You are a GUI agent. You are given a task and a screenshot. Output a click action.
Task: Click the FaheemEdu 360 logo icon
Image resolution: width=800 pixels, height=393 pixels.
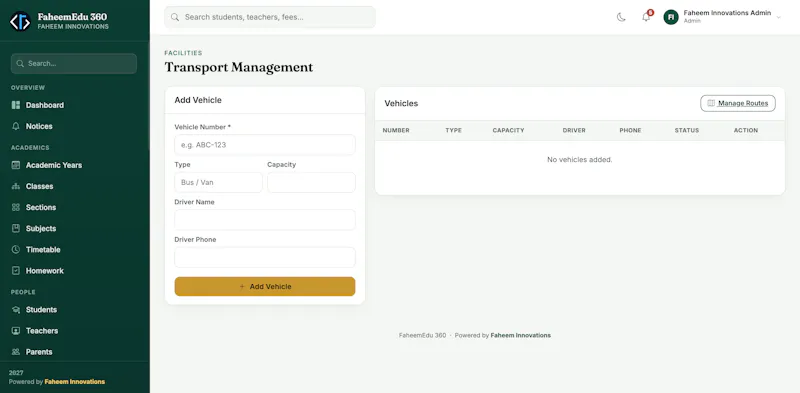[x=20, y=21]
